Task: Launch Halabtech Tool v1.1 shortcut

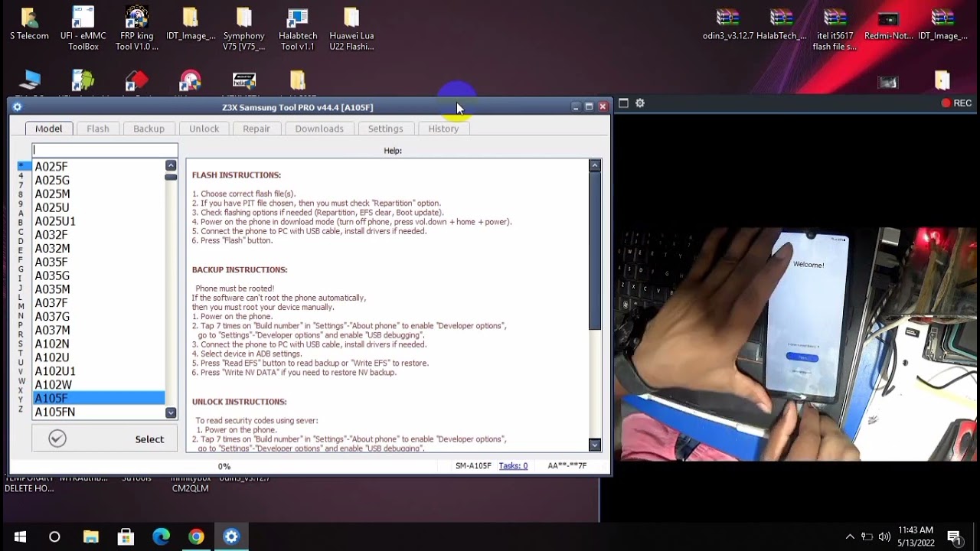Action: coord(297,29)
